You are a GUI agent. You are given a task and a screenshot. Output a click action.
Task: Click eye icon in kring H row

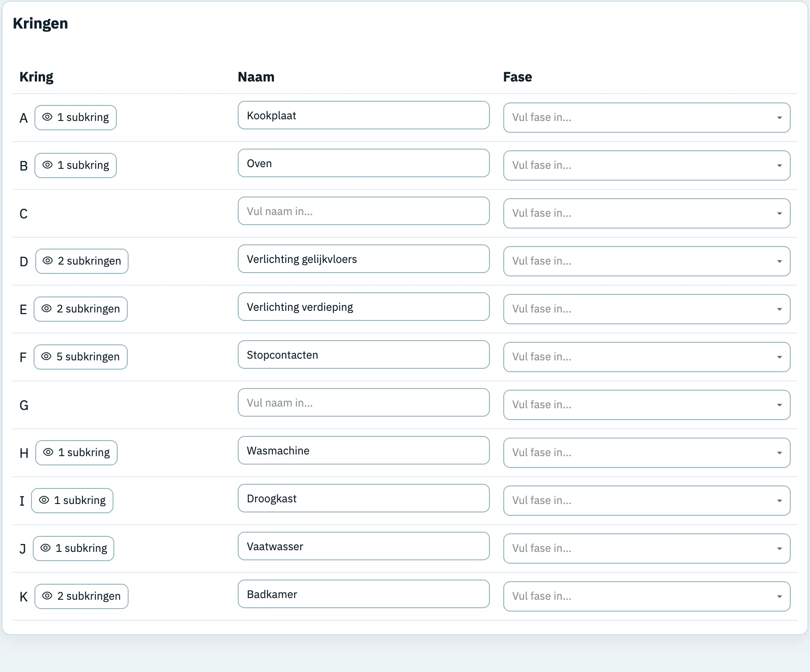48,452
